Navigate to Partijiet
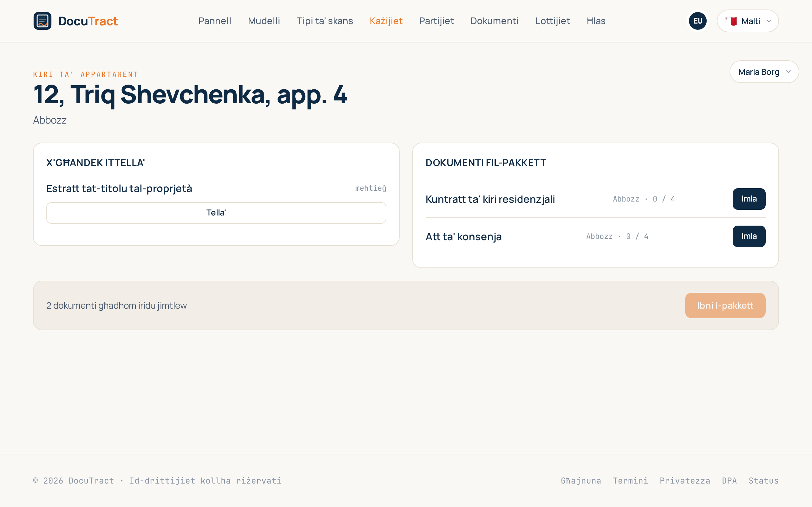 [436, 21]
